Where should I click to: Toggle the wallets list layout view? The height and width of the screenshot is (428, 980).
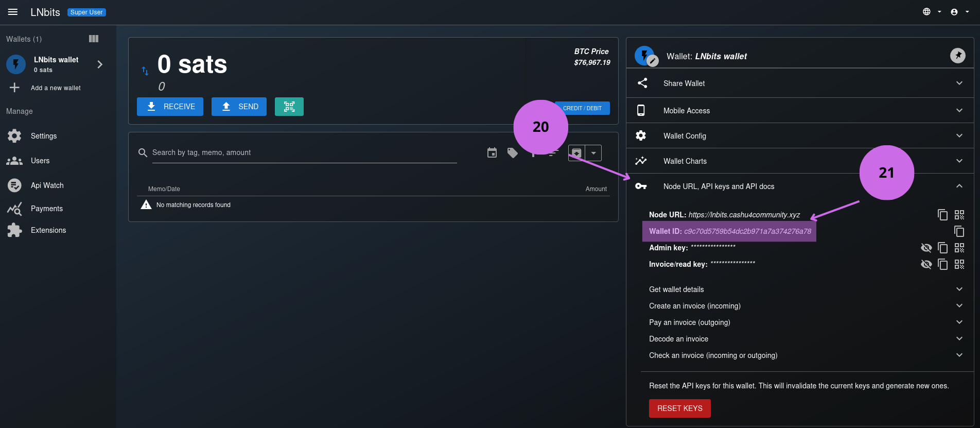[94, 39]
